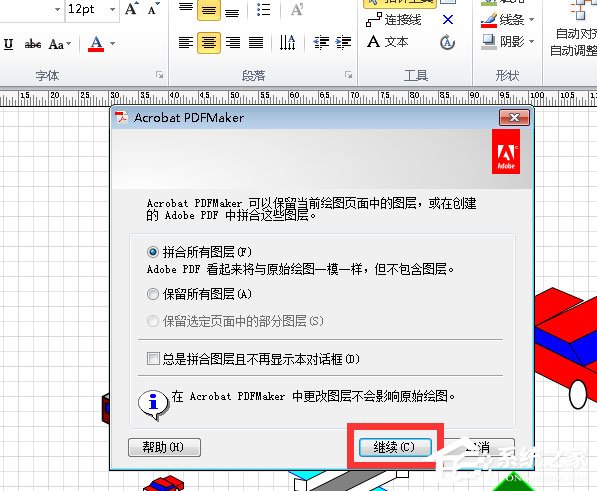The image size is (597, 491).
Task: Open change case Aa dropdown arrow
Action: click(x=69, y=44)
